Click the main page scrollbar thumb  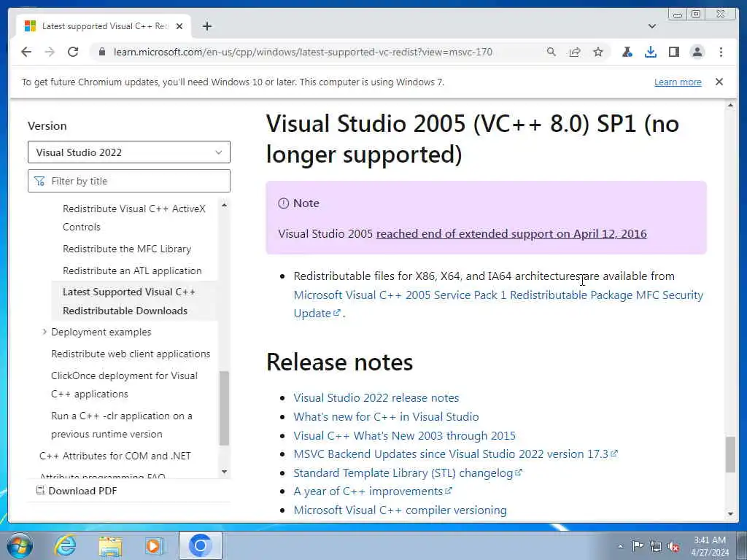730,454
